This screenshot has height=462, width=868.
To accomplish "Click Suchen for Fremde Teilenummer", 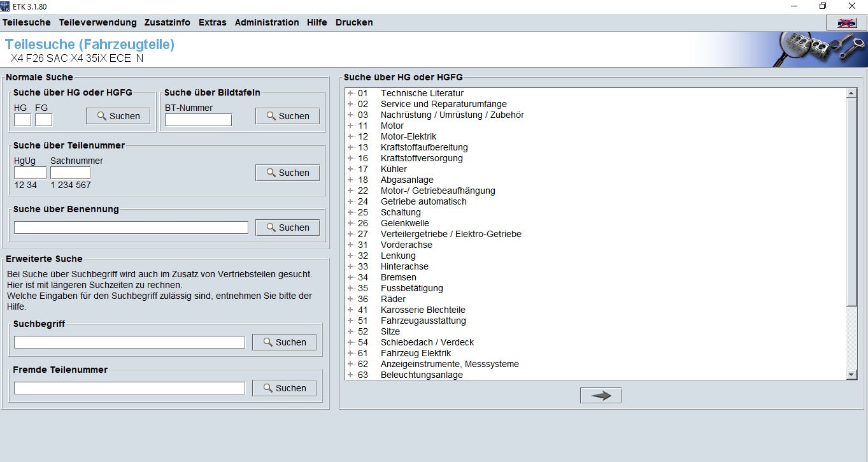I will tap(284, 388).
